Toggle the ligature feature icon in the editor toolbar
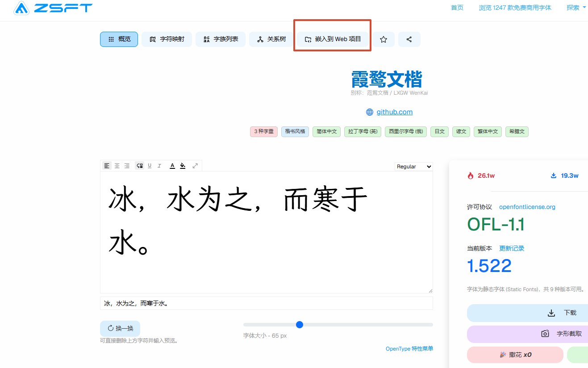 (x=140, y=166)
